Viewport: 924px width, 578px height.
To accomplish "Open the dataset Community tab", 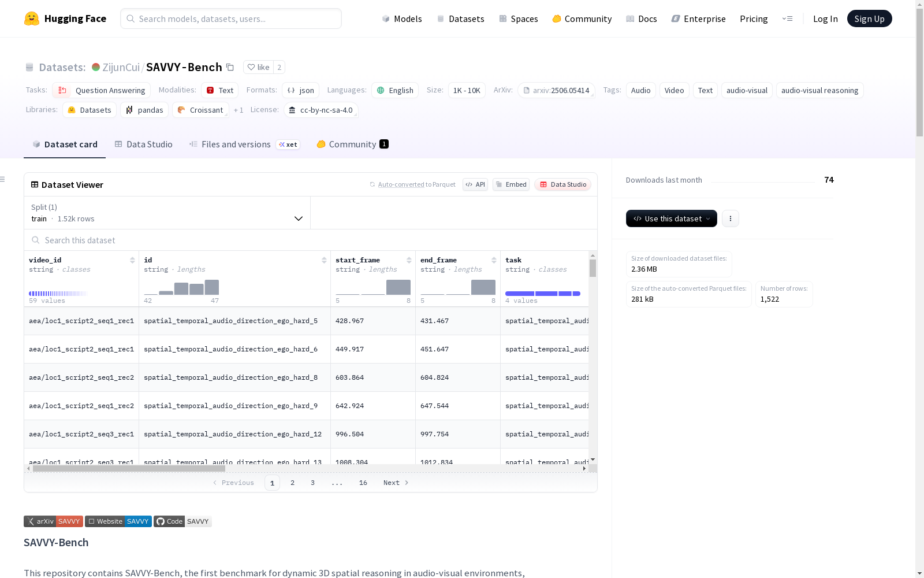I will [x=352, y=144].
